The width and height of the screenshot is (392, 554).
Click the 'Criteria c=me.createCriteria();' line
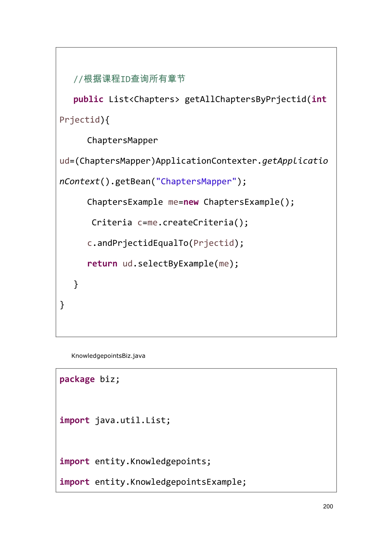[x=170, y=222]
